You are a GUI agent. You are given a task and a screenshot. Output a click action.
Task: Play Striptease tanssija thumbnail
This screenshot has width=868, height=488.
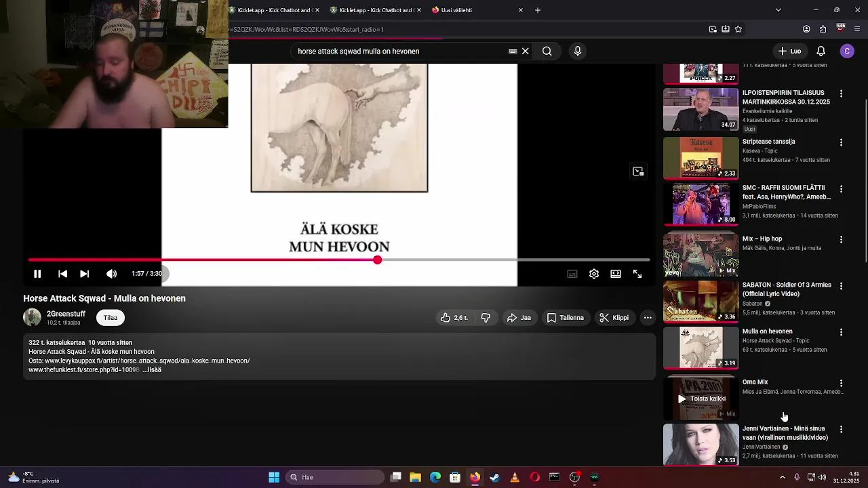pos(701,158)
